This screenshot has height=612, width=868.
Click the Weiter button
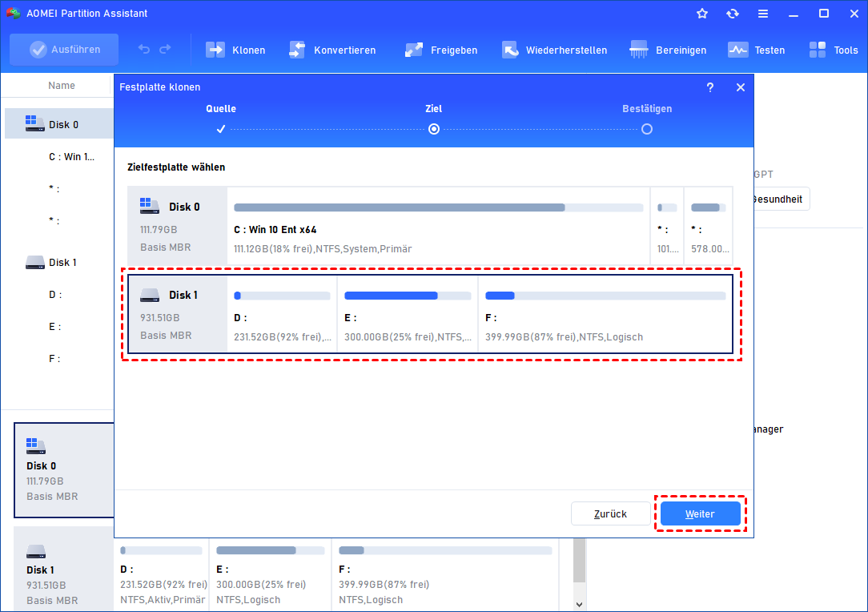pos(701,514)
